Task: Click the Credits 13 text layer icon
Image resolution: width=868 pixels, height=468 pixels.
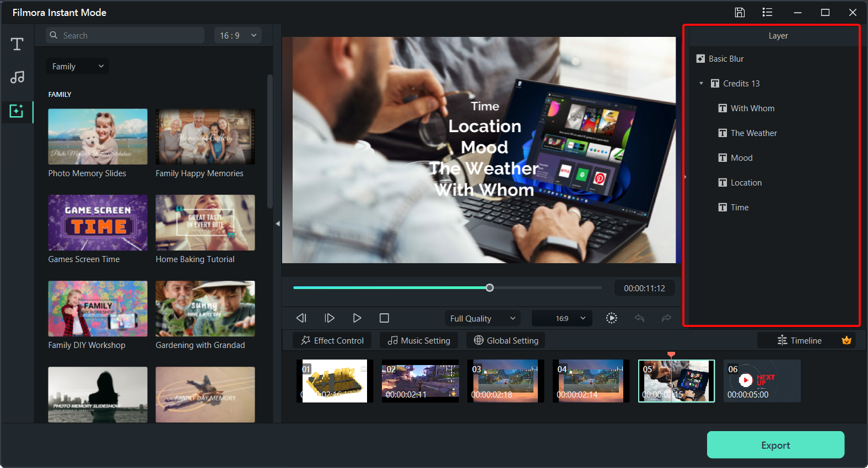Action: tap(715, 83)
